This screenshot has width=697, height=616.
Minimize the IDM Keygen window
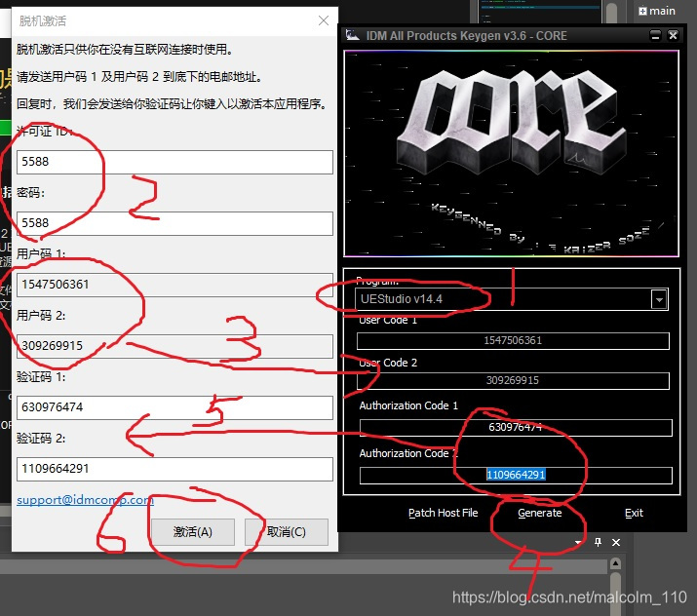click(655, 35)
